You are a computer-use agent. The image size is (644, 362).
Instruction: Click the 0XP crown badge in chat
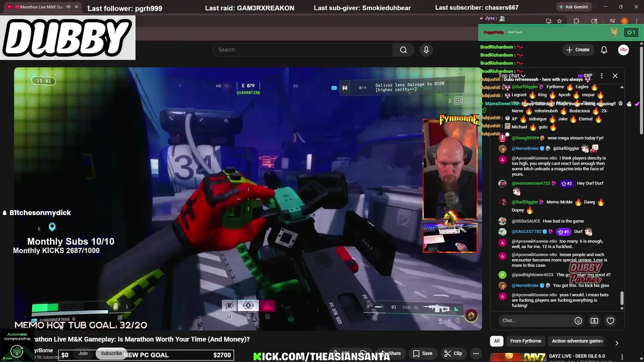(585, 76)
